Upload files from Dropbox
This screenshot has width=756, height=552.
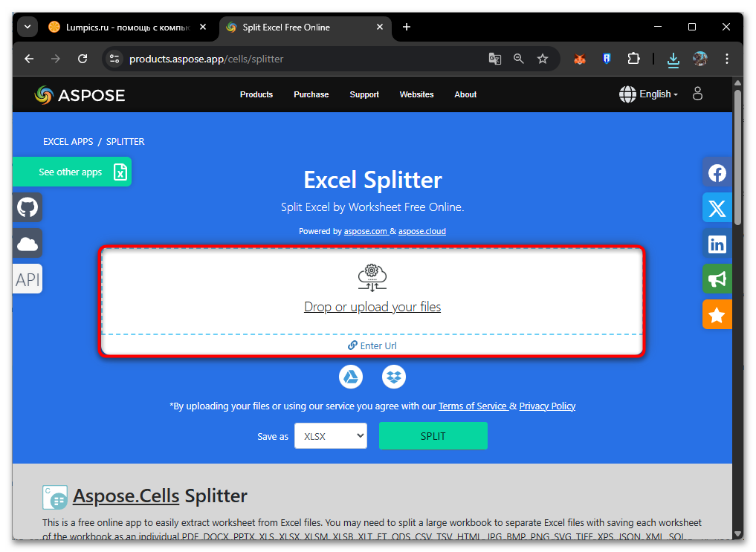click(x=394, y=377)
